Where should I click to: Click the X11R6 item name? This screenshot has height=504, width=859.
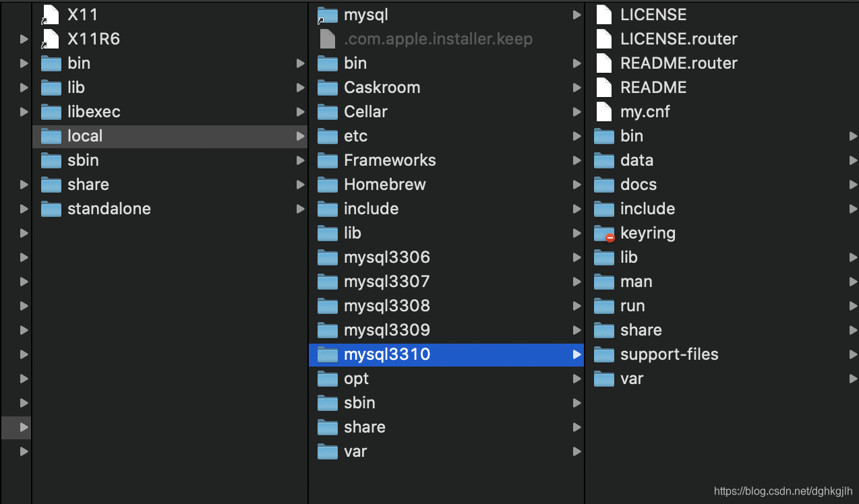[x=94, y=39]
